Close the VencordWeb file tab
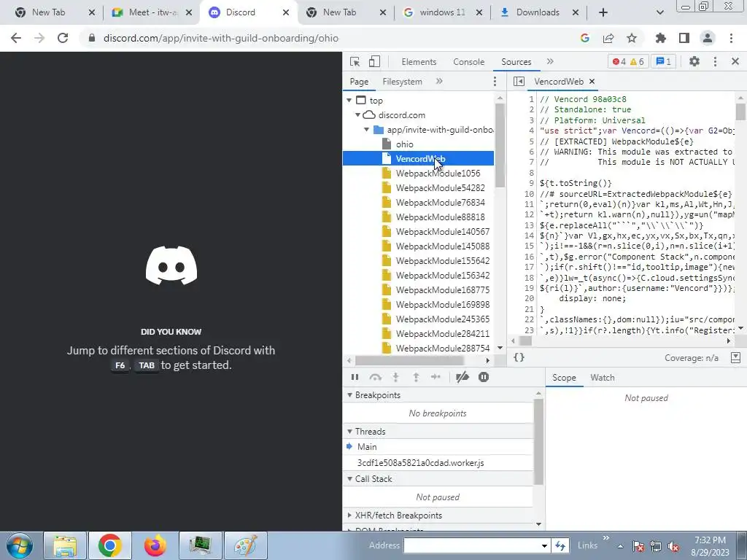The image size is (747, 560). tap(592, 82)
